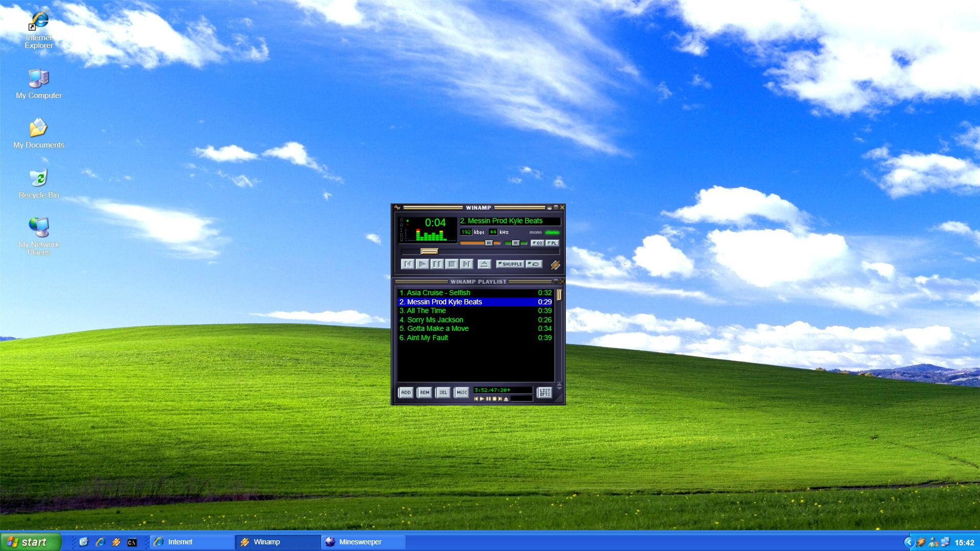Open the SEL selection menu in playlist
Image resolution: width=980 pixels, height=551 pixels.
click(443, 393)
